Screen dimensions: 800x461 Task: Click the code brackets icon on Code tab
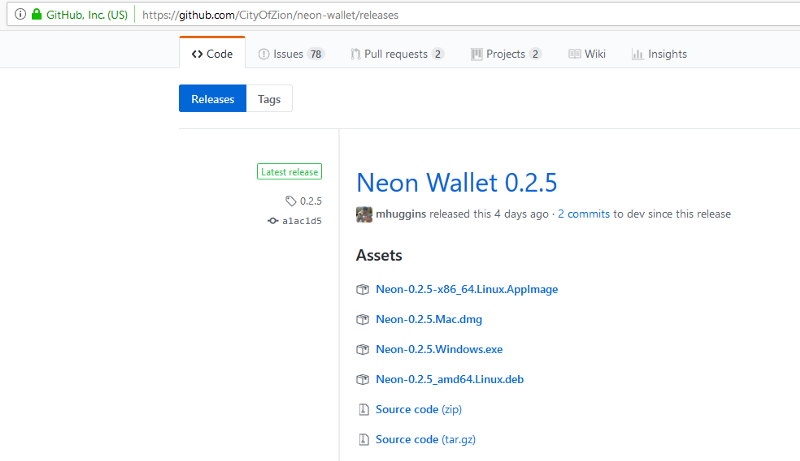coord(197,54)
